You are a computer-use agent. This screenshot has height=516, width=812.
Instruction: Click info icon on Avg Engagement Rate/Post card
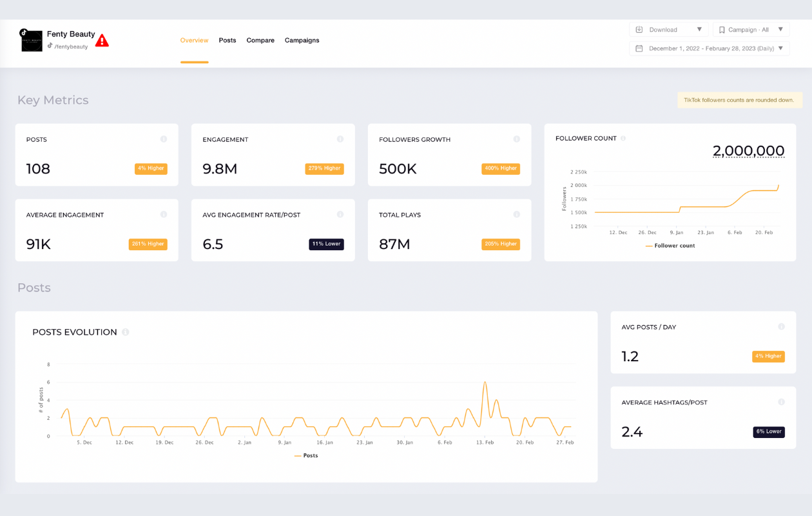tap(340, 214)
